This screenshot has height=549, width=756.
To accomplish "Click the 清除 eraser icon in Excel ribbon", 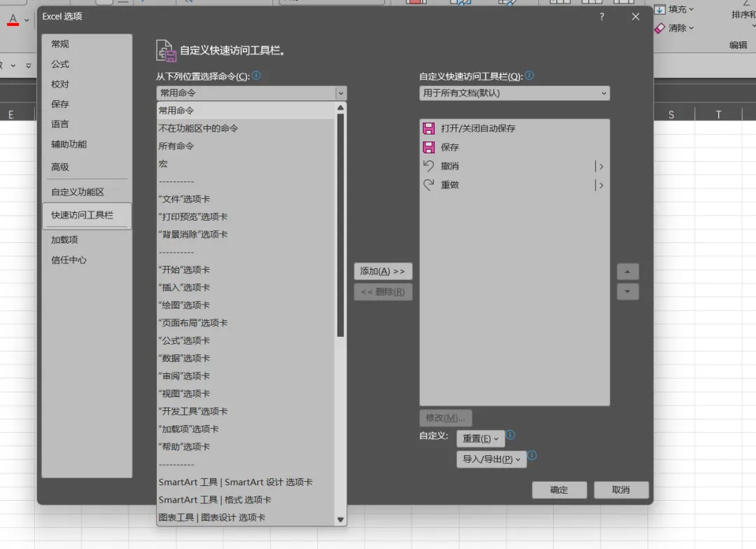I will tap(659, 28).
